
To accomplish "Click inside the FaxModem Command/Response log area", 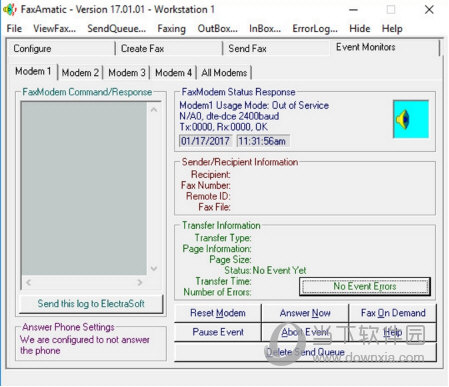I will pos(84,189).
